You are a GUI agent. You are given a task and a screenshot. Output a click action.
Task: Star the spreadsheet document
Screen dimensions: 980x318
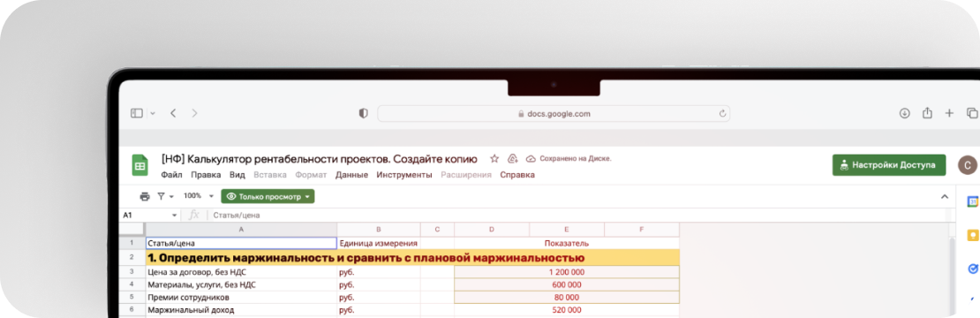tap(494, 159)
